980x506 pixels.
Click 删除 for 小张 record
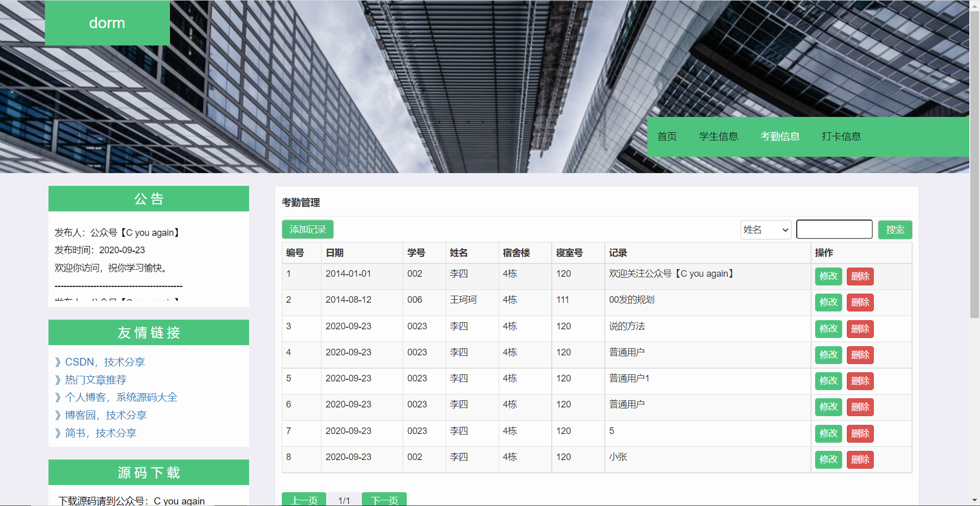click(860, 460)
